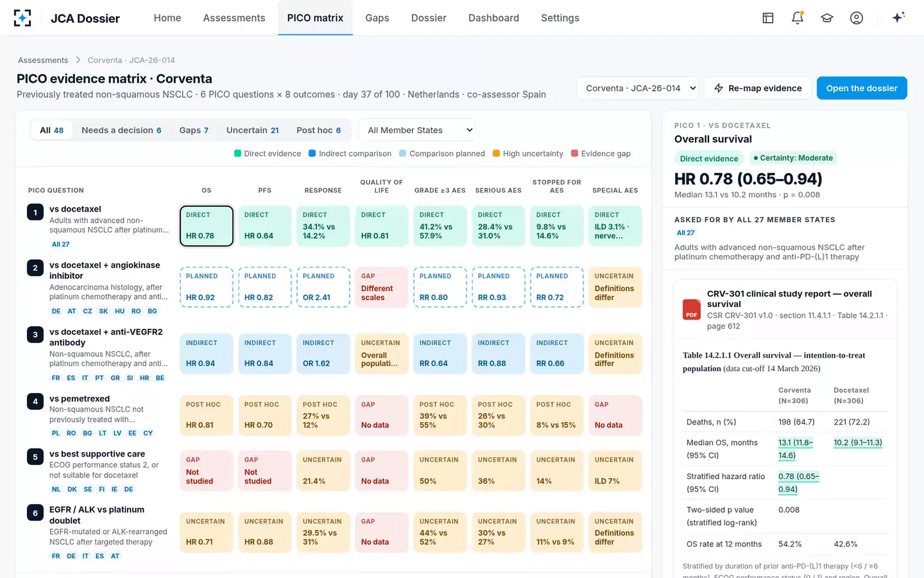
Task: Filter matrix to Needs a decision 6
Action: (121, 130)
